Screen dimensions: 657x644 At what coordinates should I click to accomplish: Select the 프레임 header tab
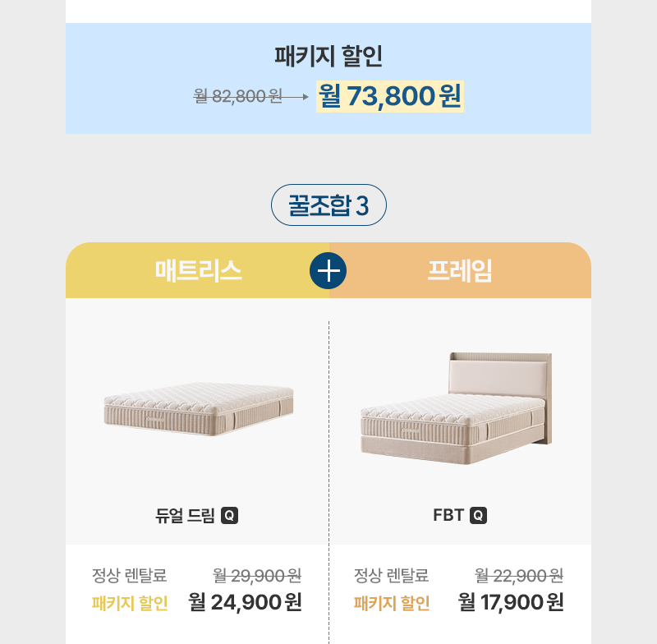(x=460, y=270)
